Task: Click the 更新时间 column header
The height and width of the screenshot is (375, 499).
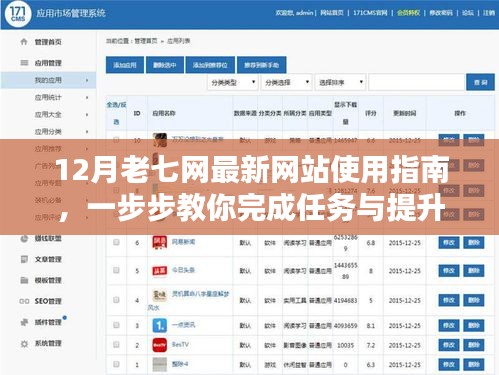Action: tap(404, 113)
